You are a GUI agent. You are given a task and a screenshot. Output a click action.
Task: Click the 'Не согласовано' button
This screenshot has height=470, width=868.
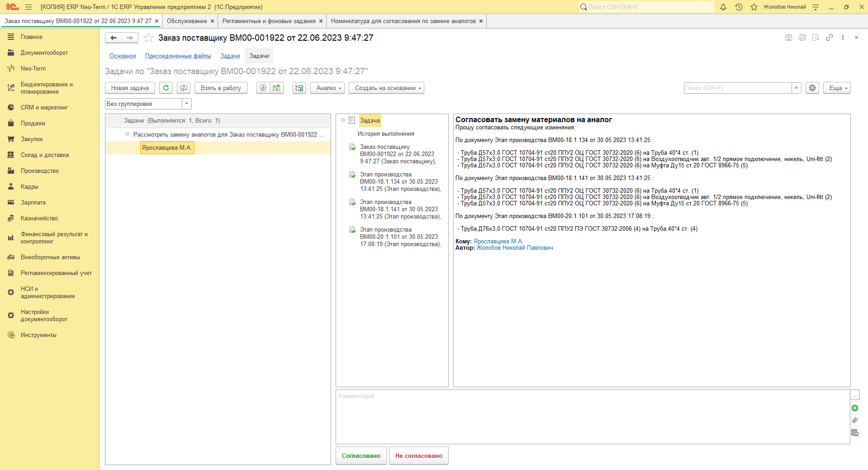[x=419, y=456]
